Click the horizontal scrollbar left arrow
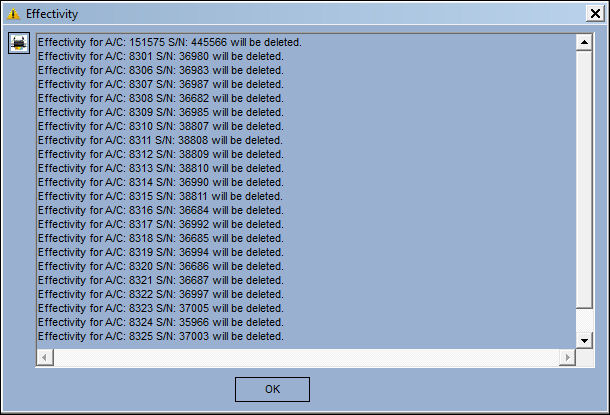Image resolution: width=610 pixels, height=415 pixels. point(45,357)
